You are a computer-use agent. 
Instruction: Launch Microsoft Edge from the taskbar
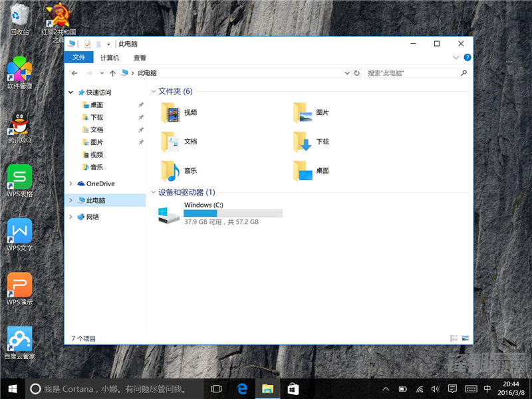[x=242, y=389]
